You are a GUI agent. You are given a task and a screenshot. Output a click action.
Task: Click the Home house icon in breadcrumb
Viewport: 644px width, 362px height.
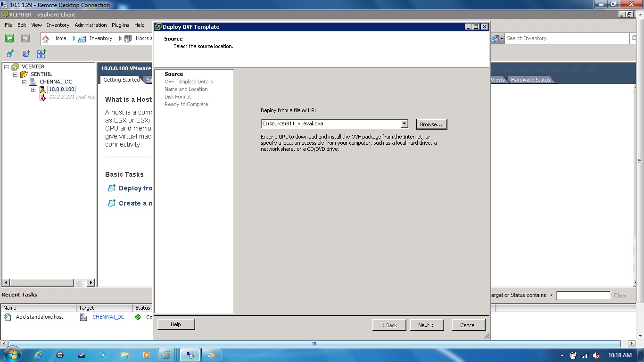tap(45, 39)
